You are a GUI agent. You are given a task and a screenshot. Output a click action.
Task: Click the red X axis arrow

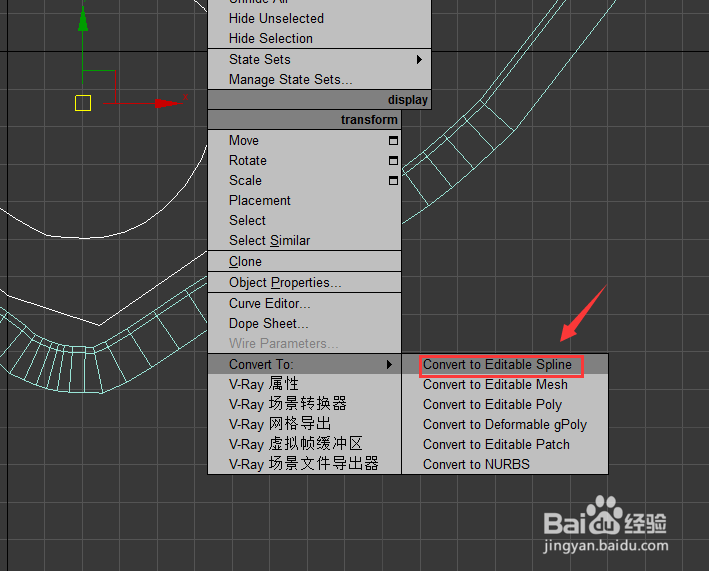pyautogui.click(x=168, y=104)
